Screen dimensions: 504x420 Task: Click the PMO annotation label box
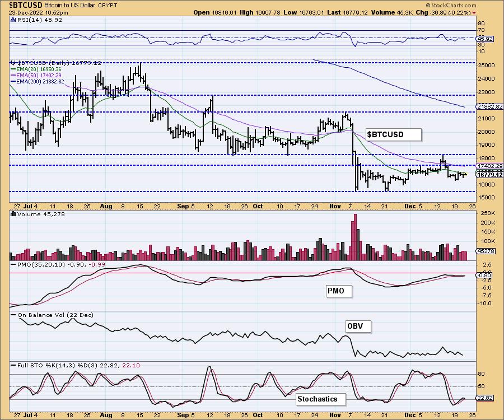[339, 291]
